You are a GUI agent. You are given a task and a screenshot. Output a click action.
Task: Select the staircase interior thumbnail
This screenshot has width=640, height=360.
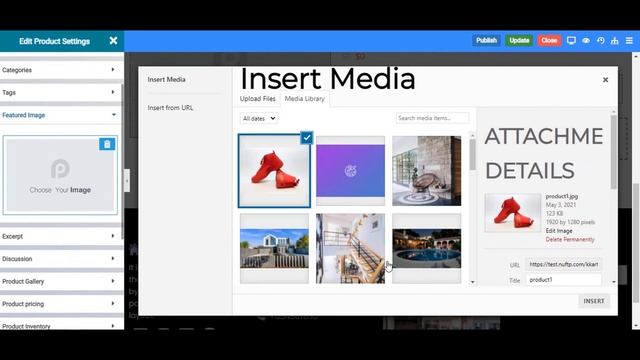point(350,248)
